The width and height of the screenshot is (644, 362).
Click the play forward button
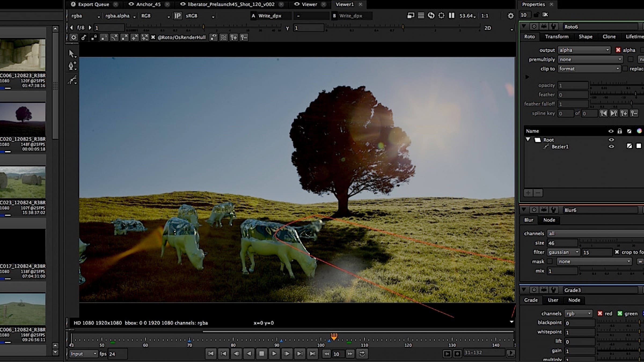274,354
